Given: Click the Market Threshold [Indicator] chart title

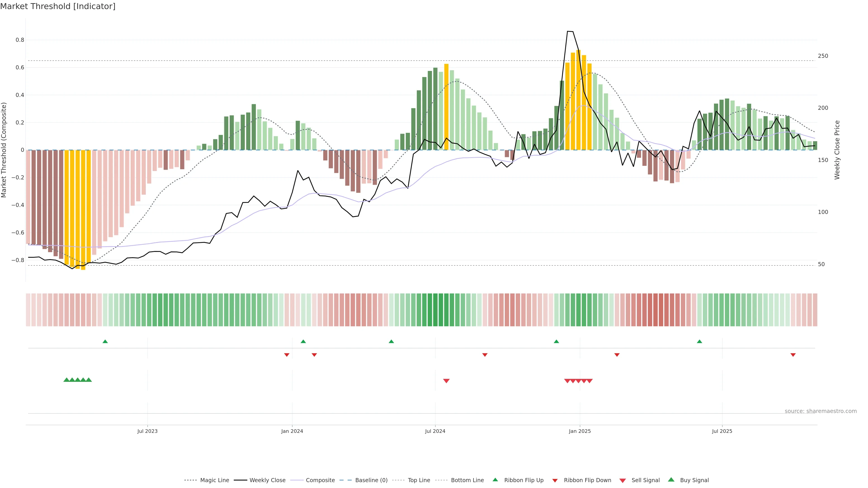Looking at the screenshot, I should [58, 6].
